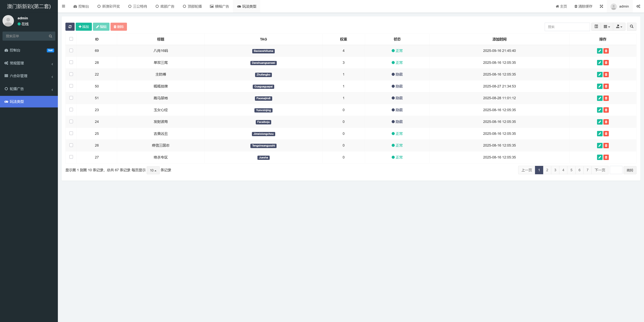Check the box for row ID 27
This screenshot has width=644, height=322.
click(71, 157)
